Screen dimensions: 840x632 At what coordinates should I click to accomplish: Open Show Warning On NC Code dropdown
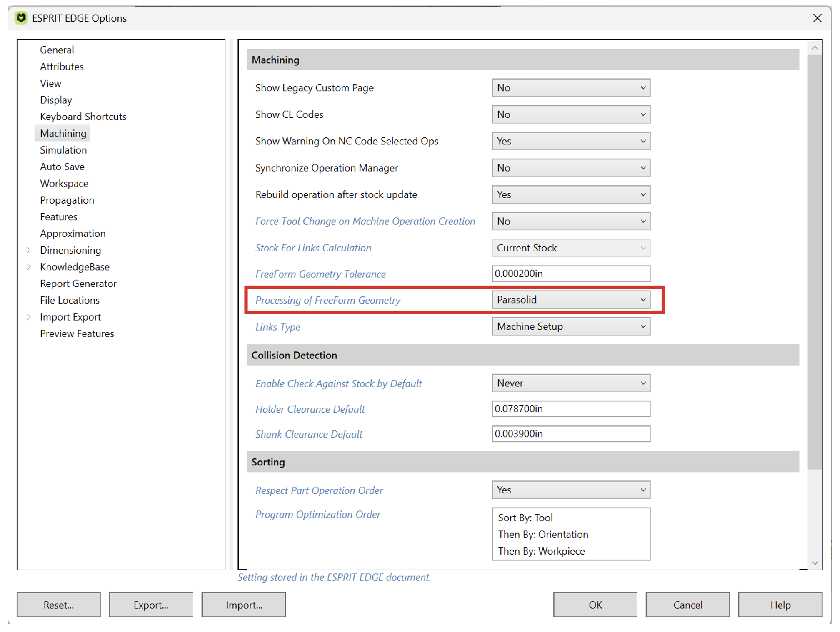[x=571, y=141]
